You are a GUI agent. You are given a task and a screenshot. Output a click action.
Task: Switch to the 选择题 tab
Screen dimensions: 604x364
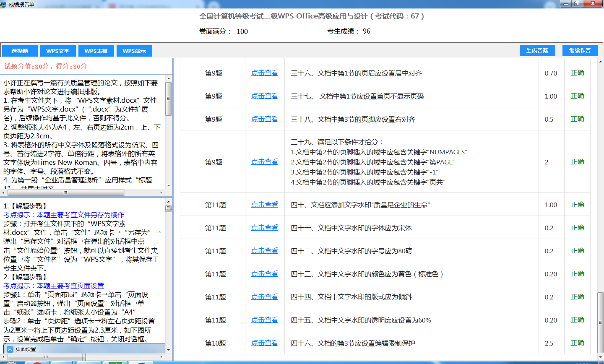click(20, 51)
